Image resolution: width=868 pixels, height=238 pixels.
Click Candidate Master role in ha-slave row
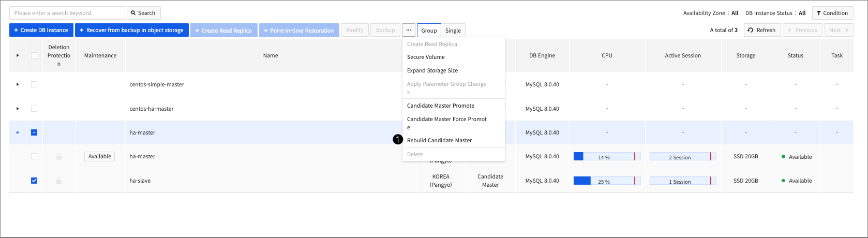coord(490,181)
